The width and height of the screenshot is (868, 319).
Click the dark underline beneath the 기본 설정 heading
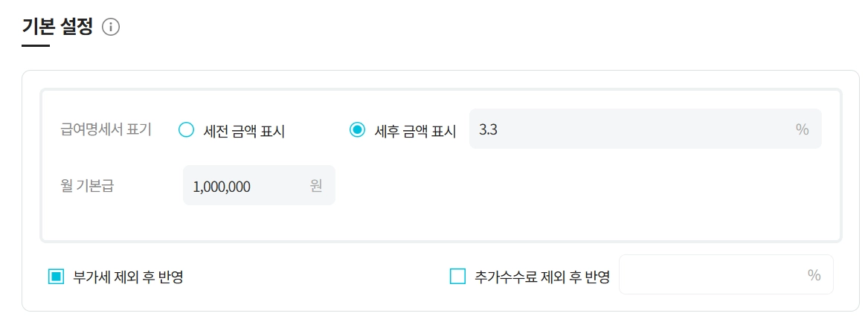click(36, 46)
